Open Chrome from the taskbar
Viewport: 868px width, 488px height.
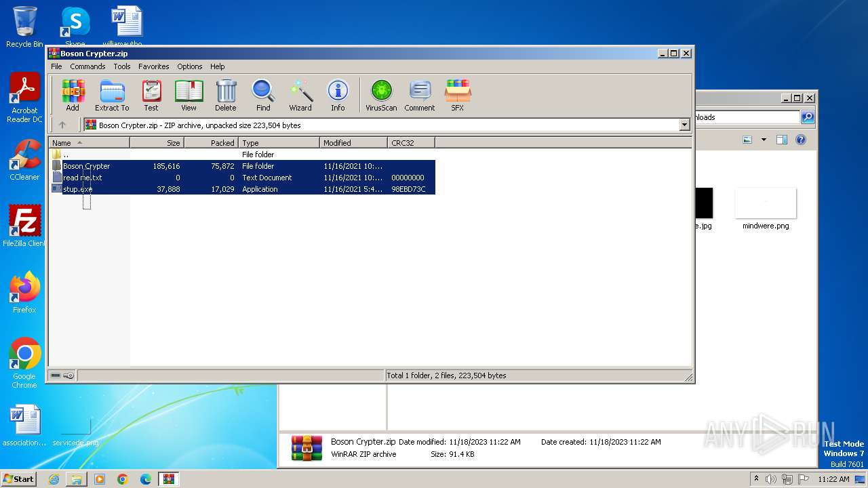[x=123, y=479]
